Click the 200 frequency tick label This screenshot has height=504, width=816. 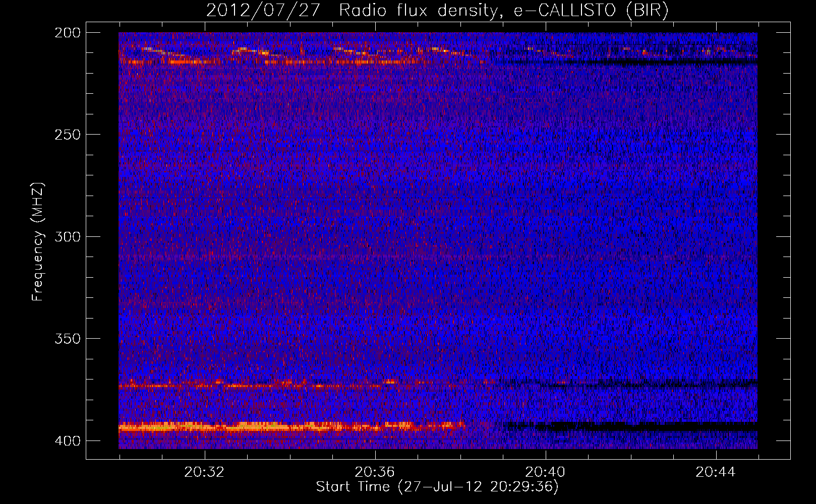click(68, 33)
